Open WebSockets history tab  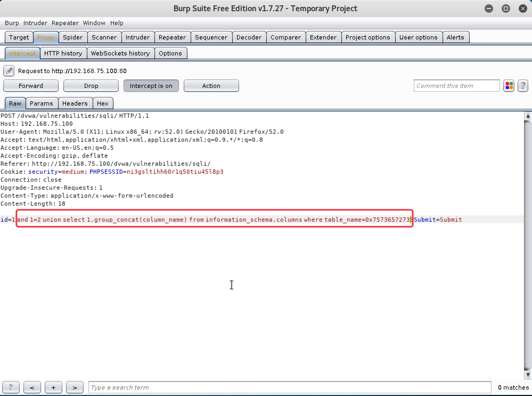point(120,53)
